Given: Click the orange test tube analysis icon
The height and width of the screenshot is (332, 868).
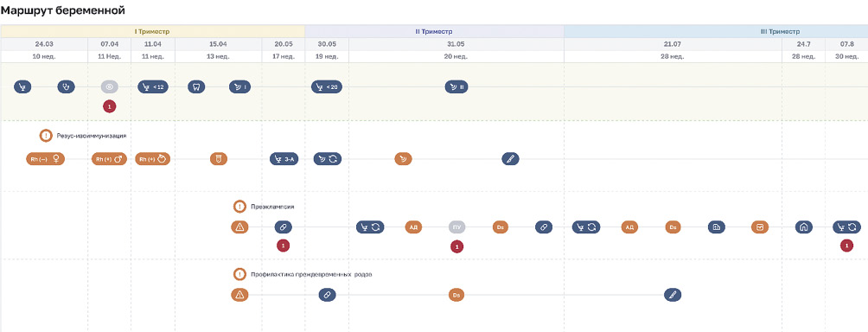Looking at the screenshot, I should click(x=219, y=159).
